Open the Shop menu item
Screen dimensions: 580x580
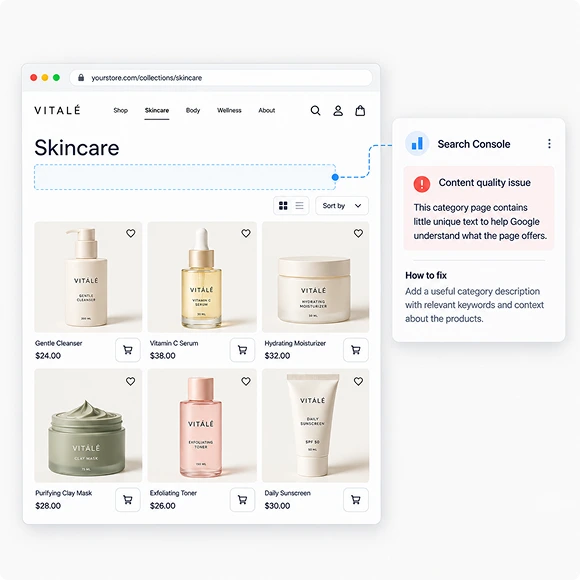tap(121, 110)
